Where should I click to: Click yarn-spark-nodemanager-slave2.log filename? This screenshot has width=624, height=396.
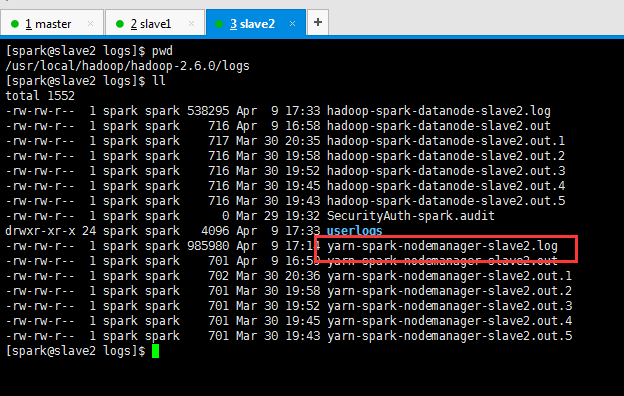[442, 246]
